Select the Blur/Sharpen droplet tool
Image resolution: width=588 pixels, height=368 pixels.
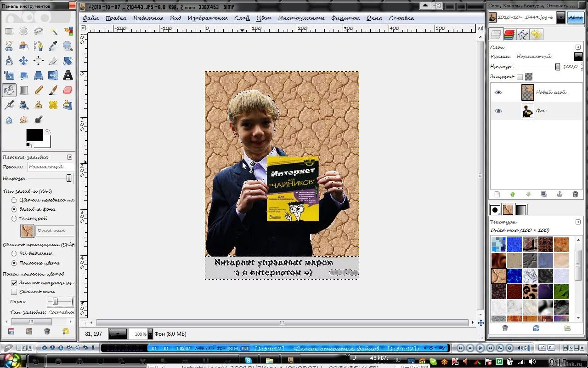coord(9,120)
